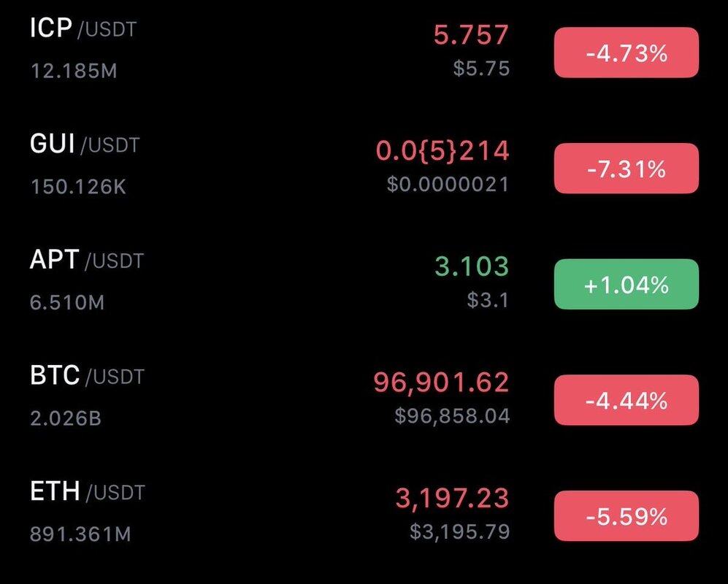Click the GUI price 0.0{5}214
Image resolution: width=728 pixels, height=584 pixels.
(x=442, y=151)
